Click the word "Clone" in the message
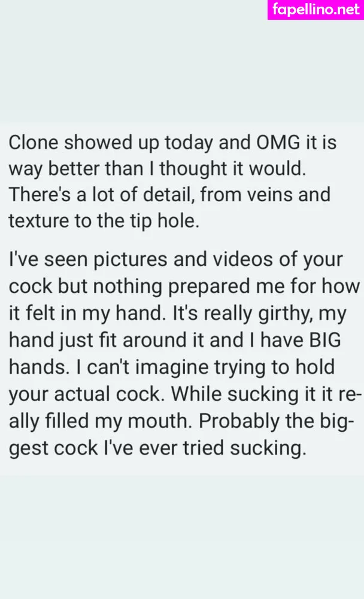The image size is (364, 599). pyautogui.click(x=34, y=143)
